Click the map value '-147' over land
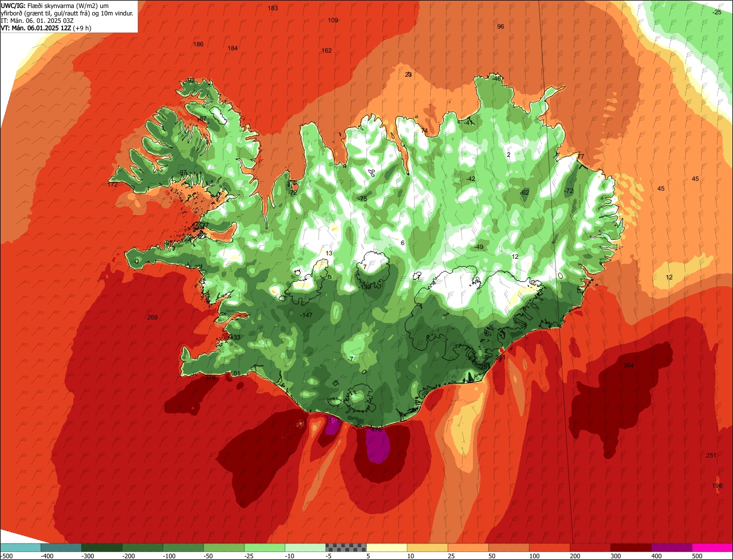 click(x=306, y=315)
